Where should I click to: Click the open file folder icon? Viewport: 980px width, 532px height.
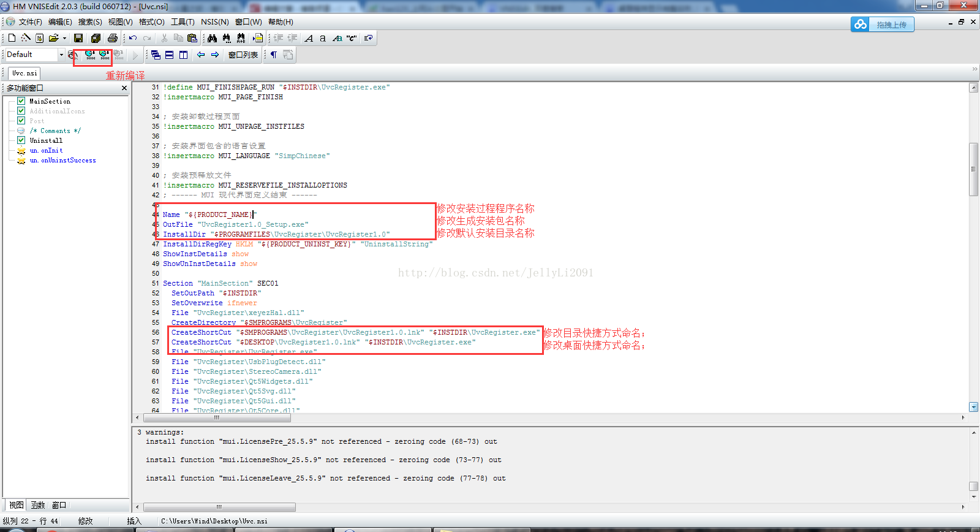pyautogui.click(x=53, y=38)
